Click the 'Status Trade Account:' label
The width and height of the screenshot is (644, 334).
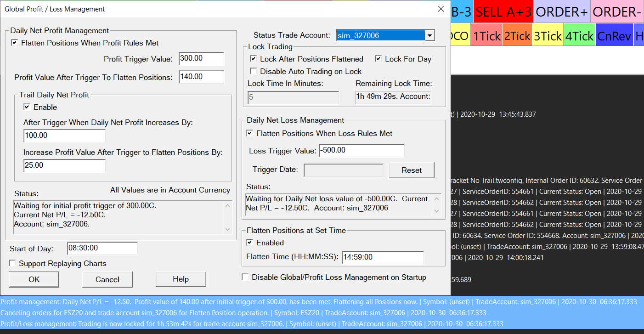click(292, 35)
